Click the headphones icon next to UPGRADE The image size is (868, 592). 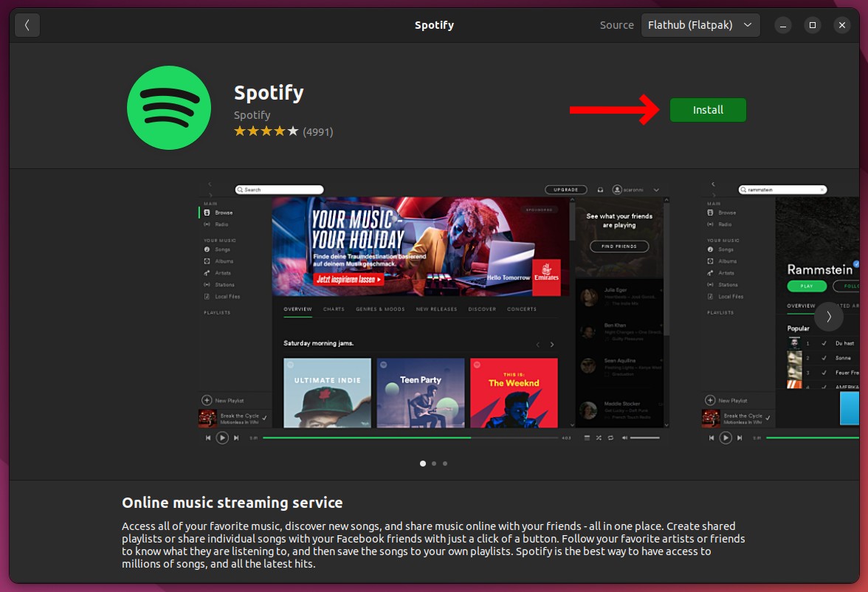pos(600,190)
